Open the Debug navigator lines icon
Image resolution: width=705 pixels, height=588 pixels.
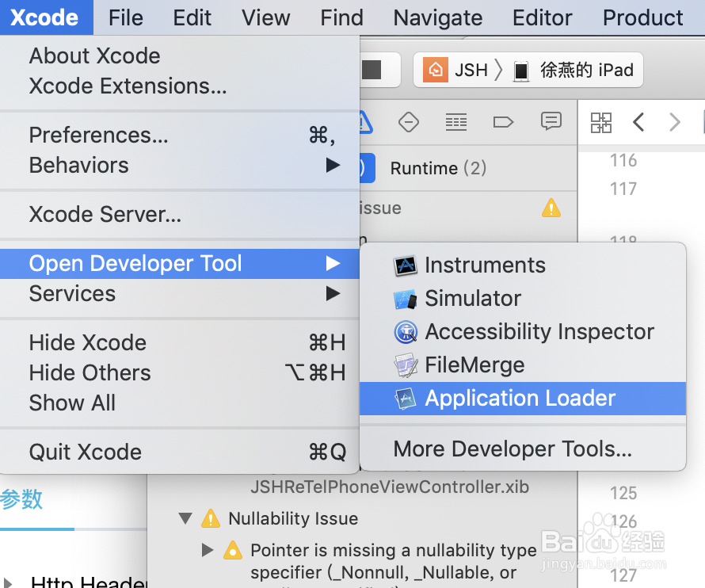(456, 122)
